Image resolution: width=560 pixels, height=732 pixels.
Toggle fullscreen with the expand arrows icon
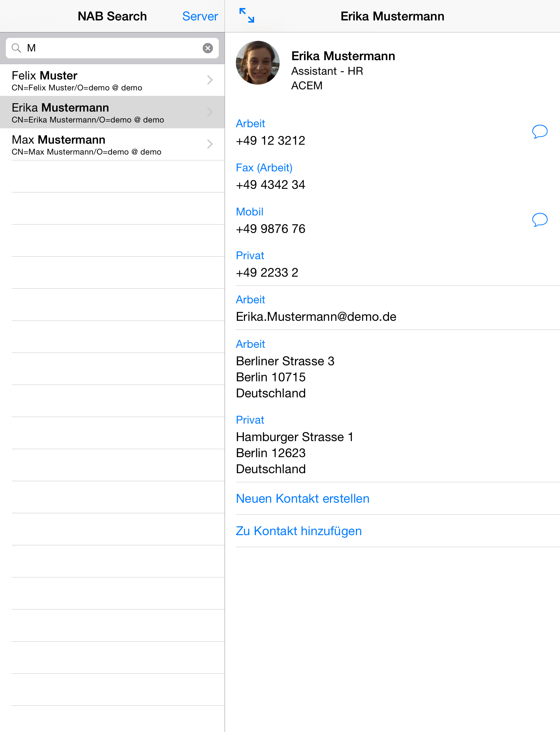coord(247,16)
